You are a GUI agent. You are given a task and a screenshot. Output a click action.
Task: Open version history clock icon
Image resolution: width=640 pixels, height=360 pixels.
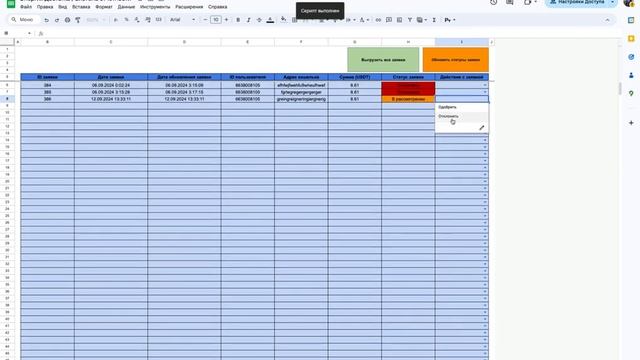(x=493, y=2)
